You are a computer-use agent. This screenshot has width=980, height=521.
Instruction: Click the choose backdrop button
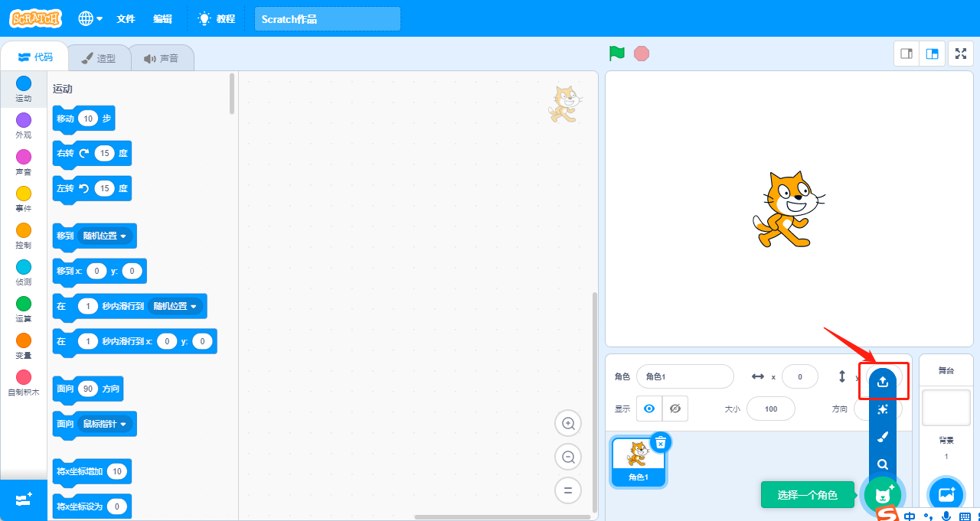946,494
